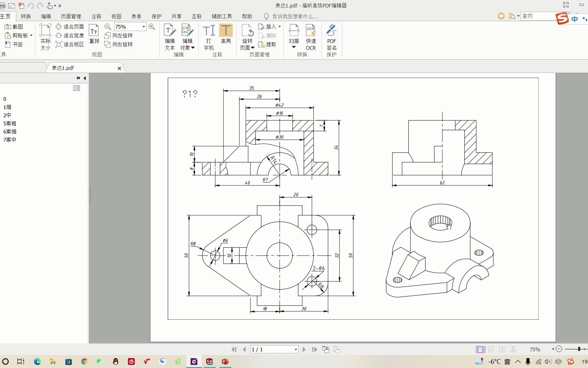Image resolution: width=588 pixels, height=368 pixels.
Task: Open the 页面管理 ribbon tab
Action: 70,16
